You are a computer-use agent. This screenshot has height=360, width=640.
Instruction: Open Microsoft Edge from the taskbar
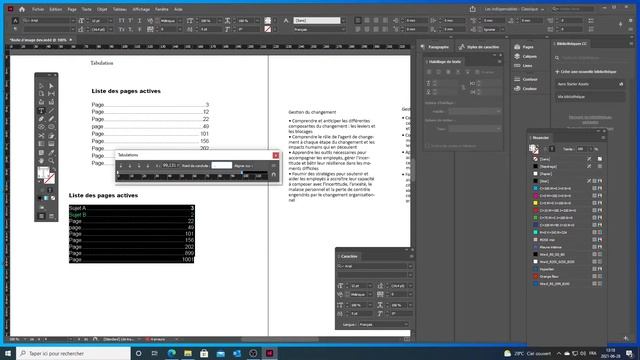pos(172,353)
